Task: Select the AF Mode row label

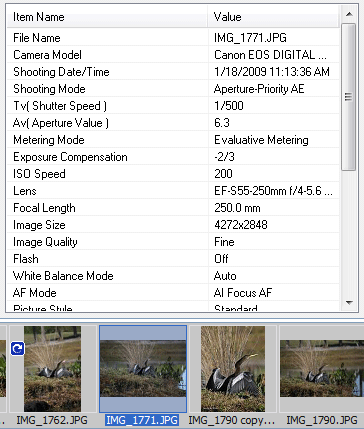Action: coord(35,293)
